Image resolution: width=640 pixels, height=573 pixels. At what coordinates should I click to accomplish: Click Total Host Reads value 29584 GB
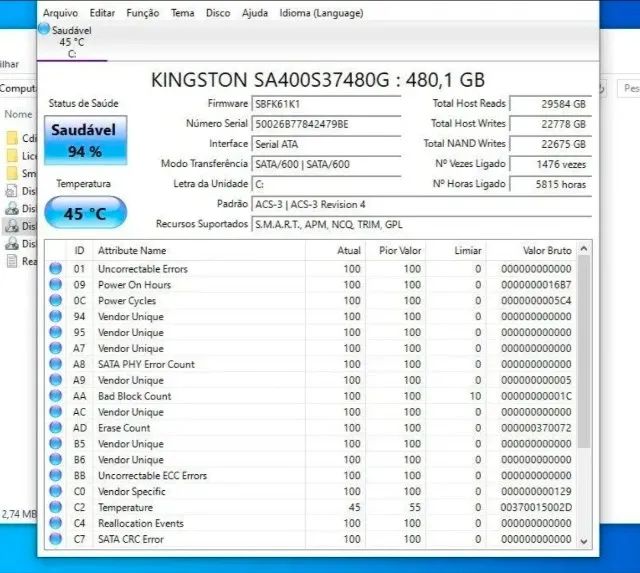click(550, 104)
